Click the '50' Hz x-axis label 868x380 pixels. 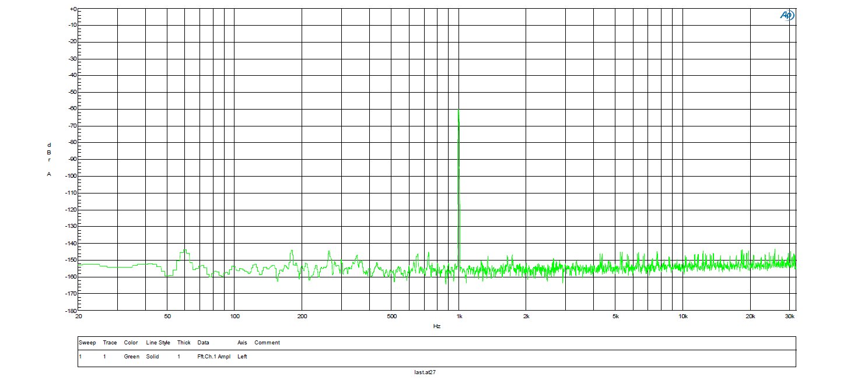[167, 316]
